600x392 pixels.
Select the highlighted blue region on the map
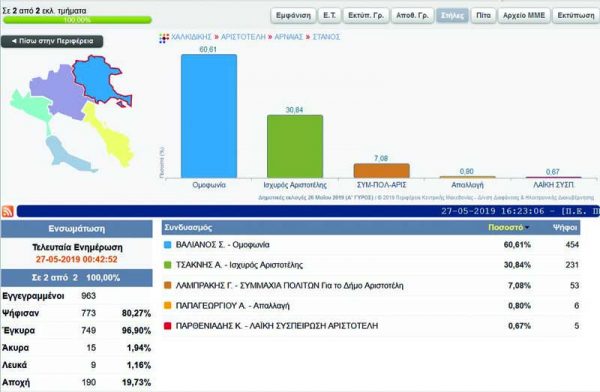99,80
